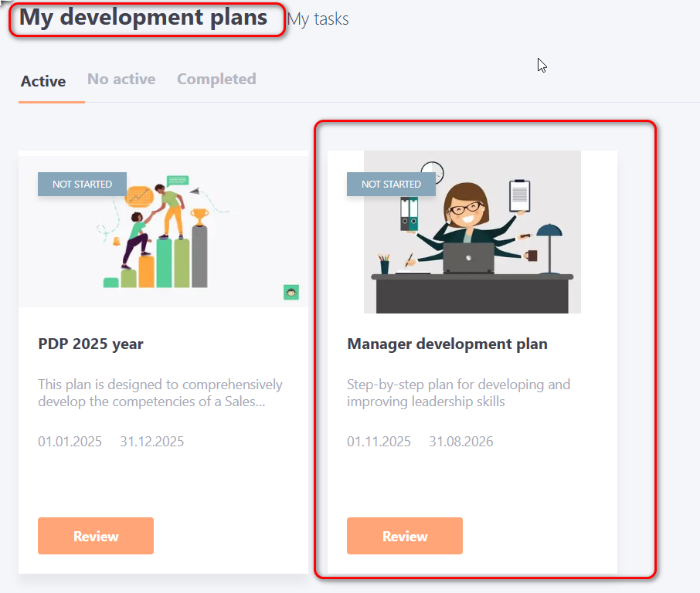
Task: Click the NOT STARTED badge on PDP 2025 card
Action: (82, 185)
